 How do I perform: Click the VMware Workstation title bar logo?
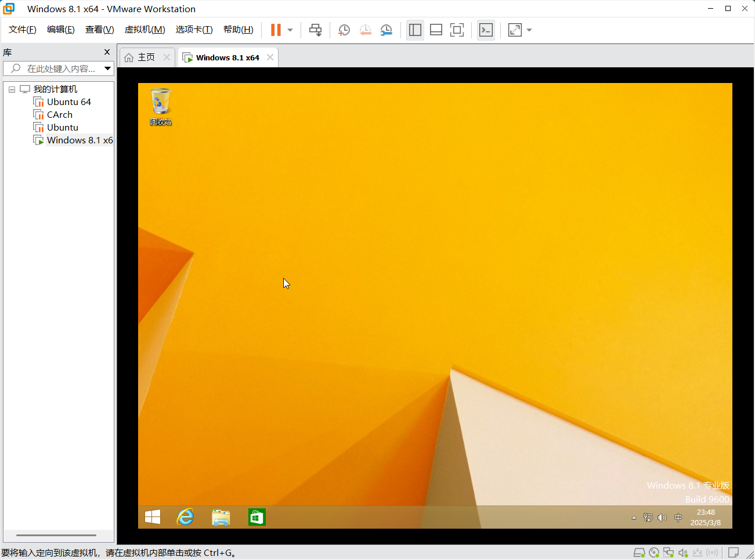(x=9, y=9)
